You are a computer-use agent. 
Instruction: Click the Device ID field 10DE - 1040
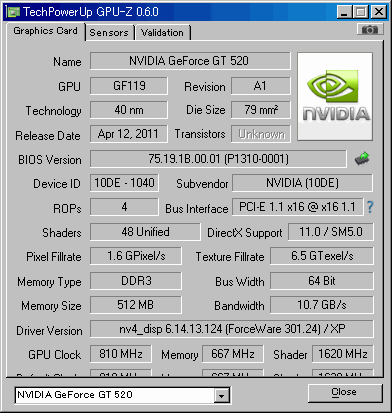pyautogui.click(x=124, y=183)
